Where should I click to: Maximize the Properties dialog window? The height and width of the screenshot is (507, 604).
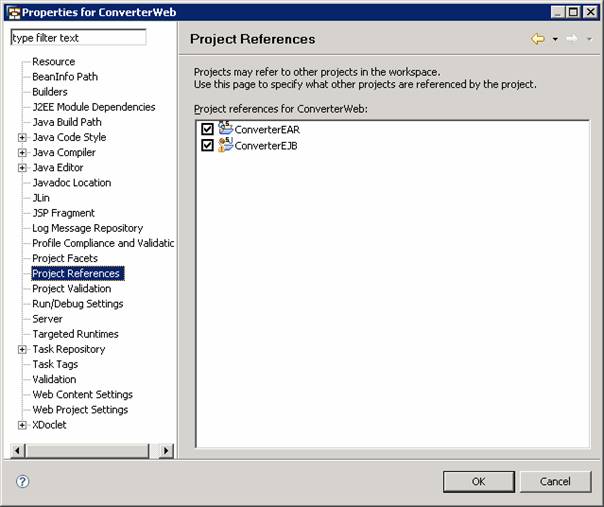(574, 11)
